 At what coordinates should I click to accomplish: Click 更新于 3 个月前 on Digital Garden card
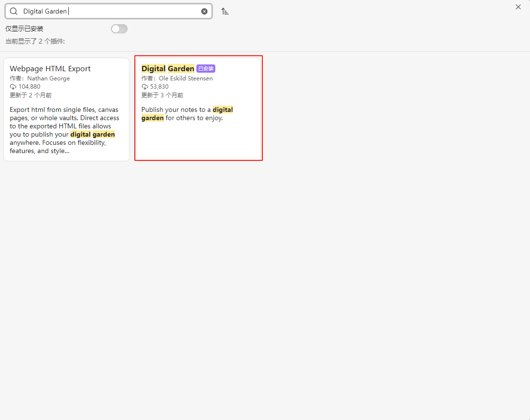click(162, 95)
